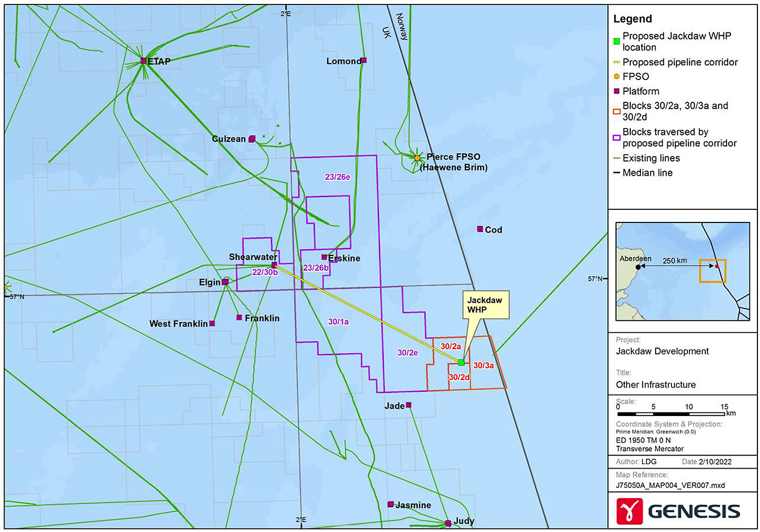This screenshot has height=532, width=760.
Task: Click the Jackdaw WHP callout label
Action: (485, 305)
